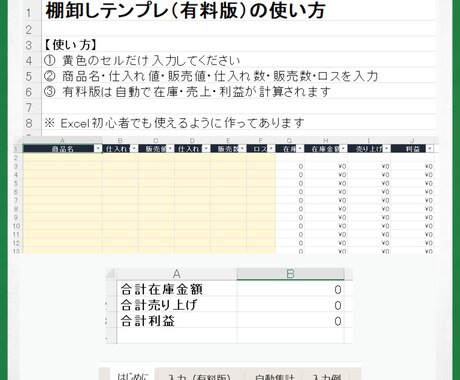Click the 利益 table header cell

pyautogui.click(x=412, y=149)
